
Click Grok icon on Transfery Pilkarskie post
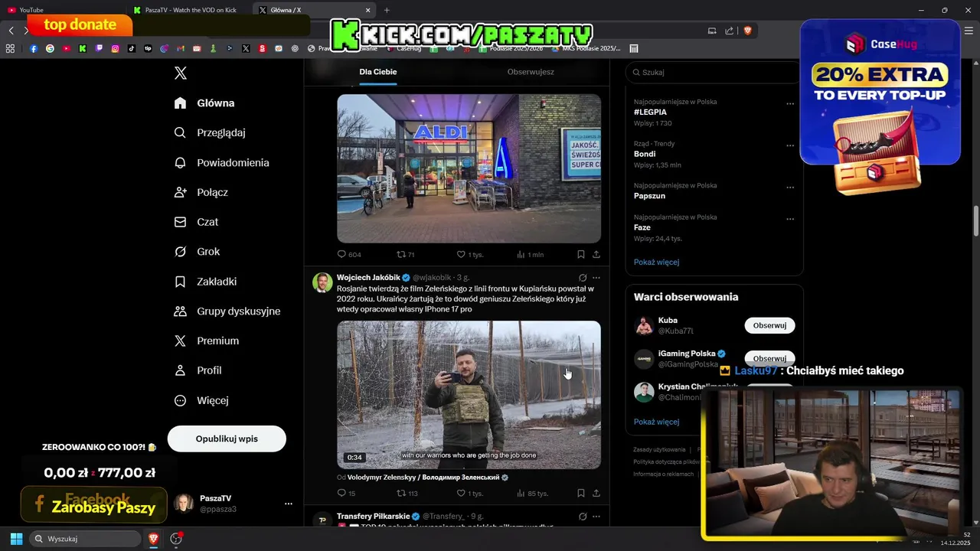[583, 517]
